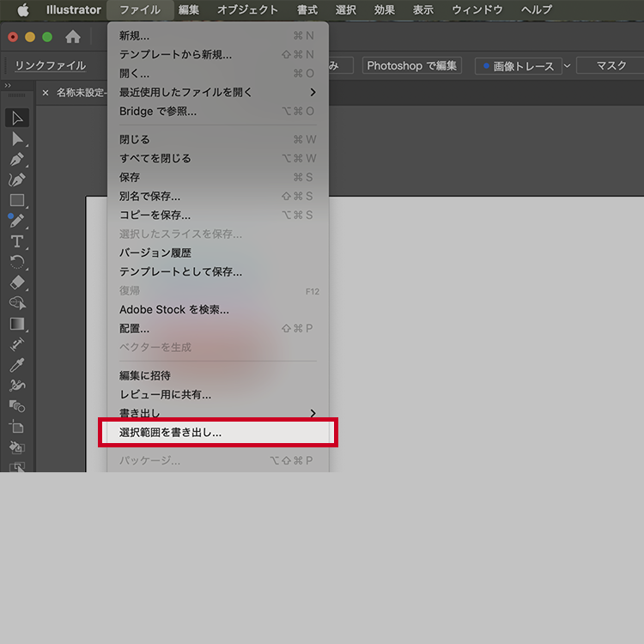Select the Gradient tool
Viewport: 644px width, 644px height.
click(x=17, y=324)
